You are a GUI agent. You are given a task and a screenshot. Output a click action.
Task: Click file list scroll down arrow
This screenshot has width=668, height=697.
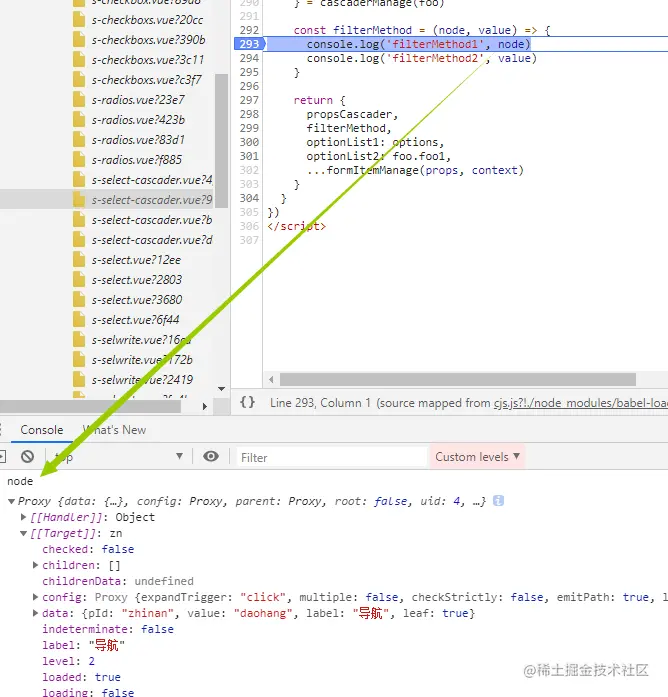click(221, 389)
